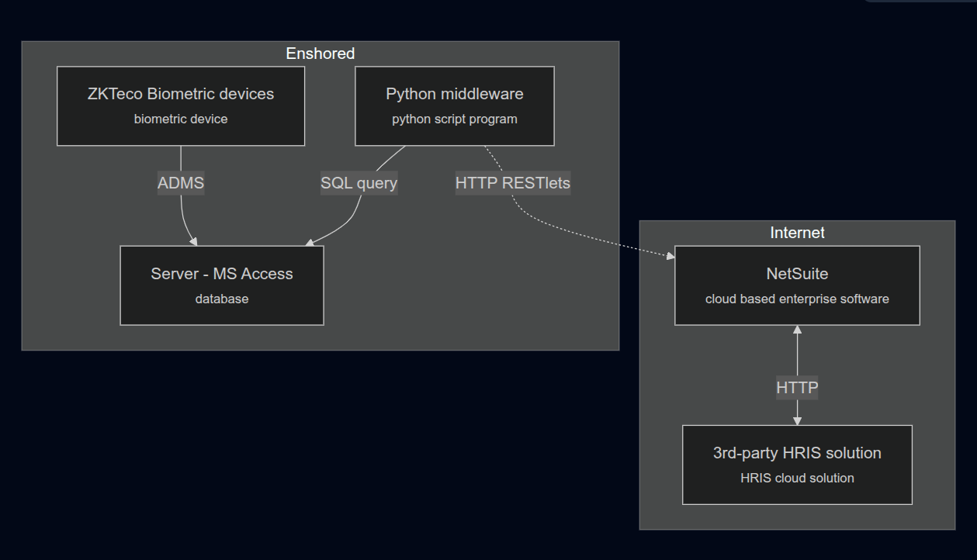Click the 'HRIS cloud solution' subtitle text
Image resolution: width=977 pixels, height=560 pixels.
click(x=797, y=478)
